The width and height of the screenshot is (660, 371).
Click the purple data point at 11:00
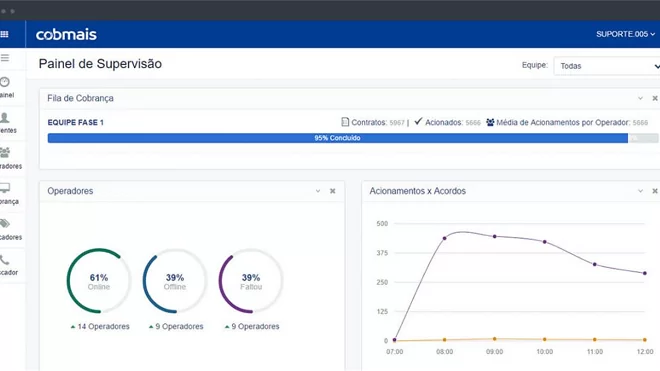coord(595,264)
